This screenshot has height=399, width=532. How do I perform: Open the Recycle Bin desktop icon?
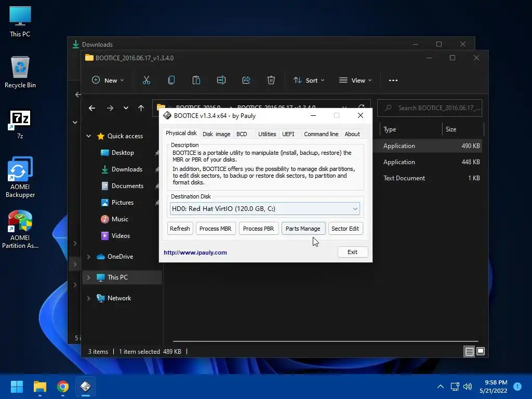[x=20, y=72]
